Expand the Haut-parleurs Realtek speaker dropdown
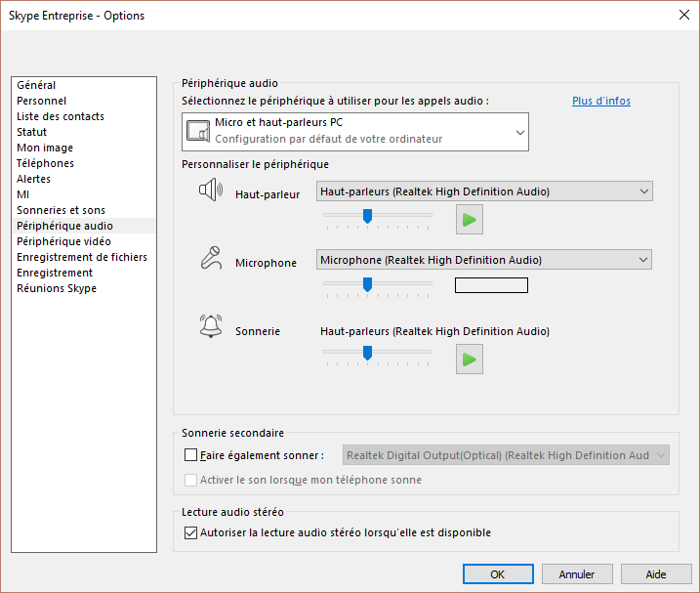700x593 pixels. click(484, 191)
